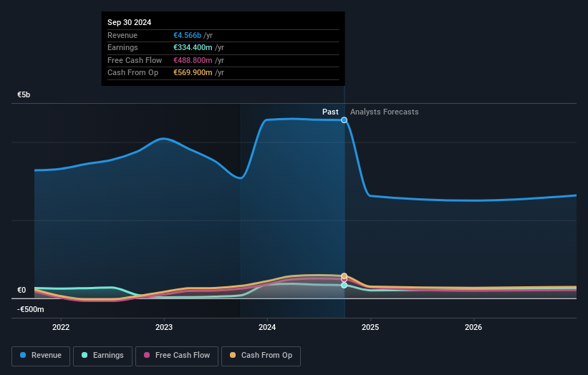Viewport: 588px width, 375px height.
Task: Select the Revenue data point at Sep 2024
Action: coord(344,120)
